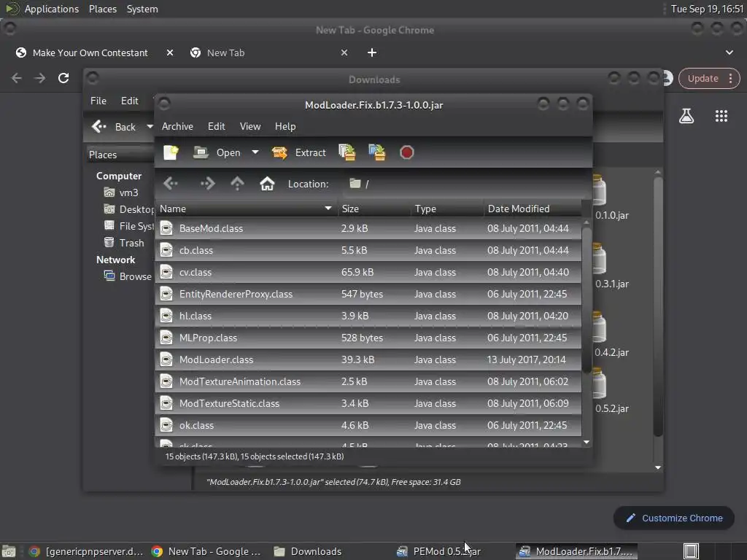Viewport: 747px width, 560px height.
Task: Go up one level in the archive
Action: [x=237, y=183]
